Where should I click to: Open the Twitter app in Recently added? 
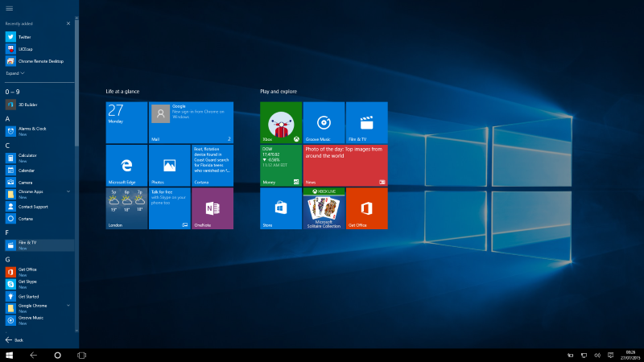39,37
